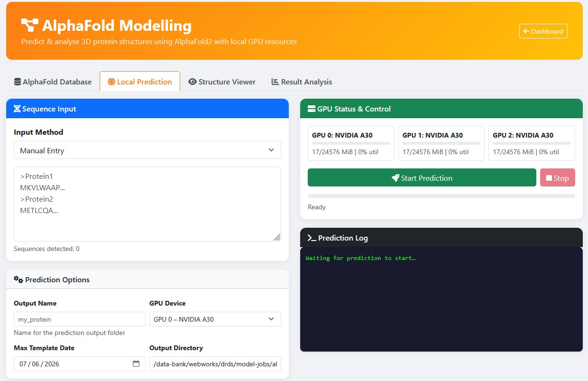This screenshot has height=381, width=588.
Task: Click the database icon on AlphaFold Database tab
Action: [18, 82]
